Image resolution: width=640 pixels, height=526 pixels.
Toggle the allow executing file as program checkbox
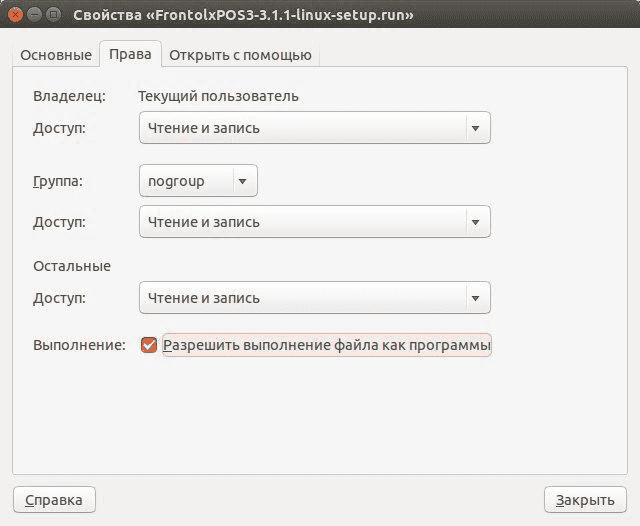click(149, 345)
